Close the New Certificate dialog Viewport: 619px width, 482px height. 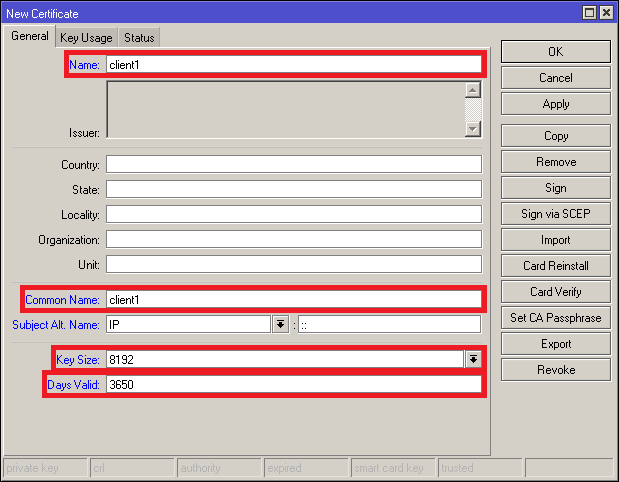(606, 13)
